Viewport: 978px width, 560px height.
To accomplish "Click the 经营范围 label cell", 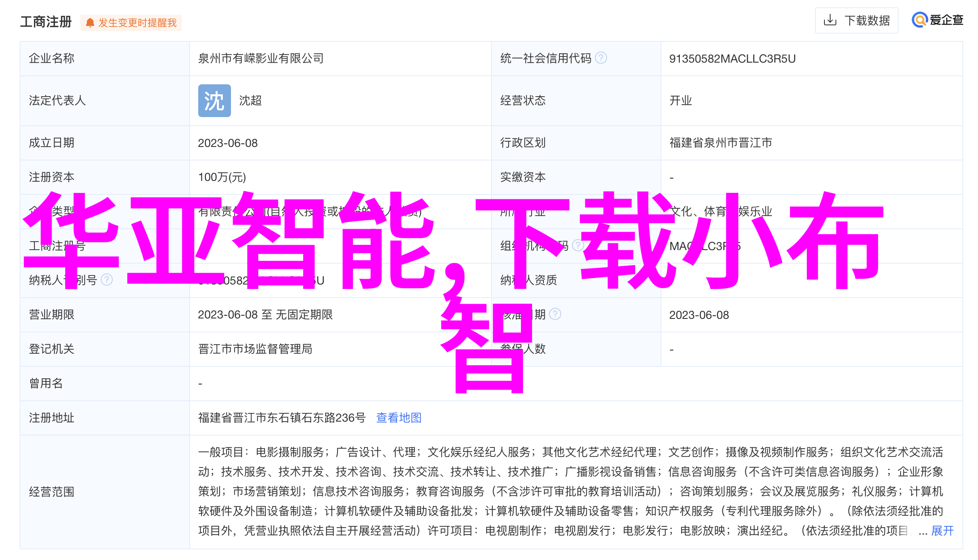I will pos(105,492).
